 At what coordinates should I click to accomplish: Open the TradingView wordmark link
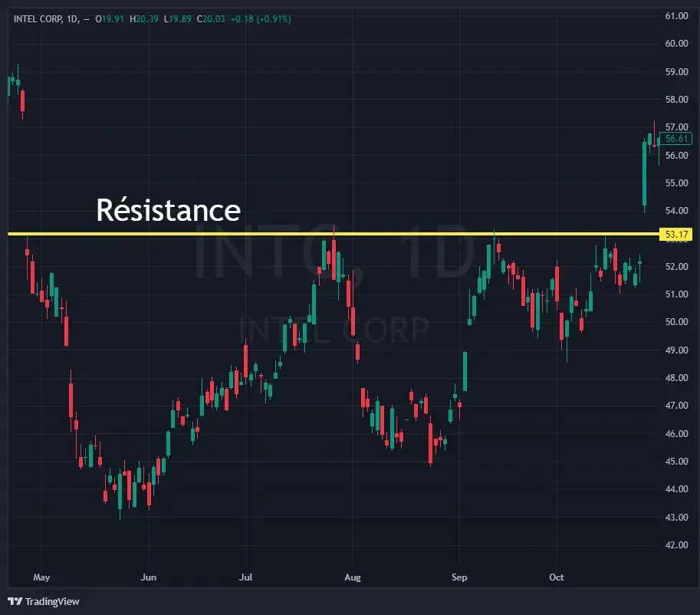[x=52, y=602]
